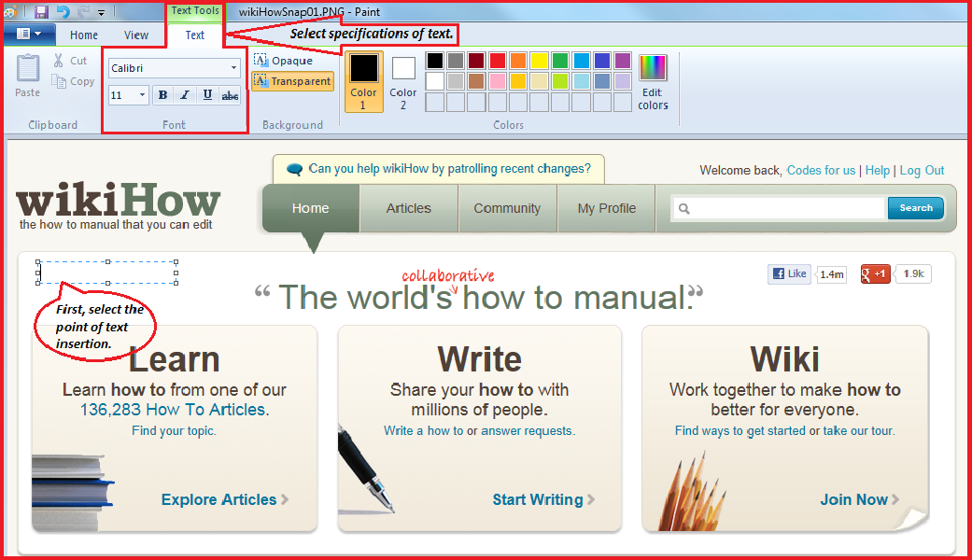
Task: Toggle Italic formatting
Action: click(185, 95)
